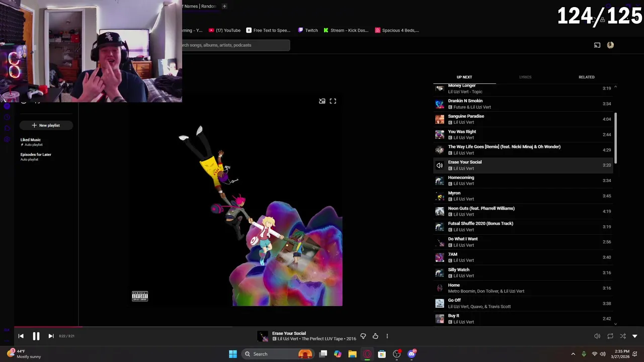Toggle repeat mode
This screenshot has width=644, height=362.
[x=610, y=336]
